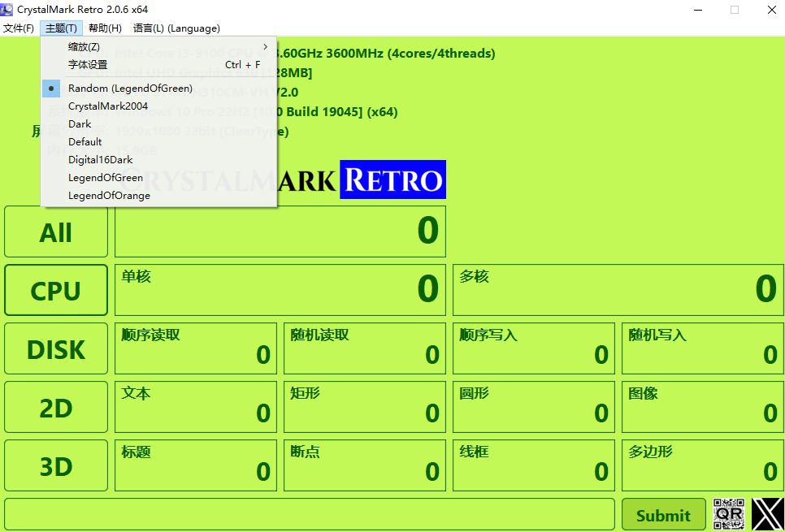Click the X (Twitter) logo icon
The width and height of the screenshot is (785, 532).
click(x=767, y=514)
